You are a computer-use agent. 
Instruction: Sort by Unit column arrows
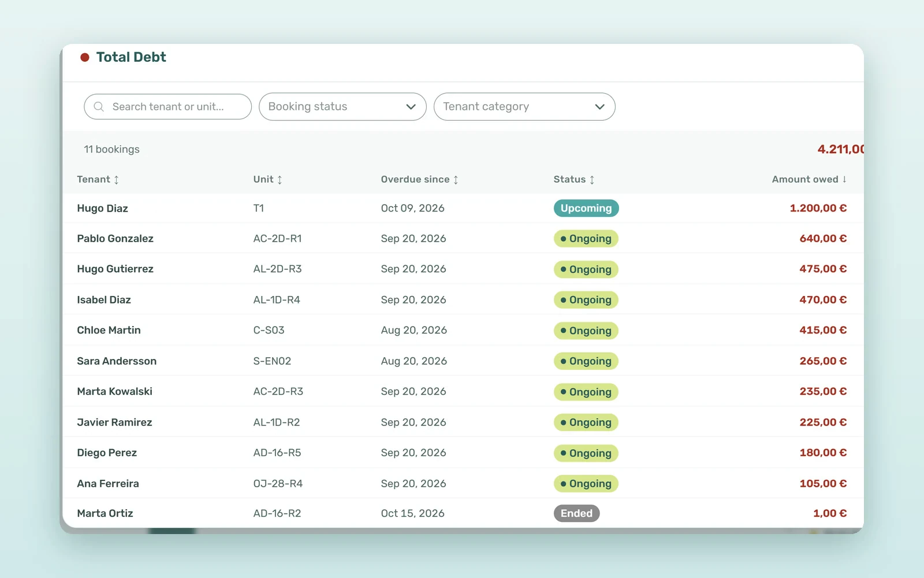[x=280, y=180]
